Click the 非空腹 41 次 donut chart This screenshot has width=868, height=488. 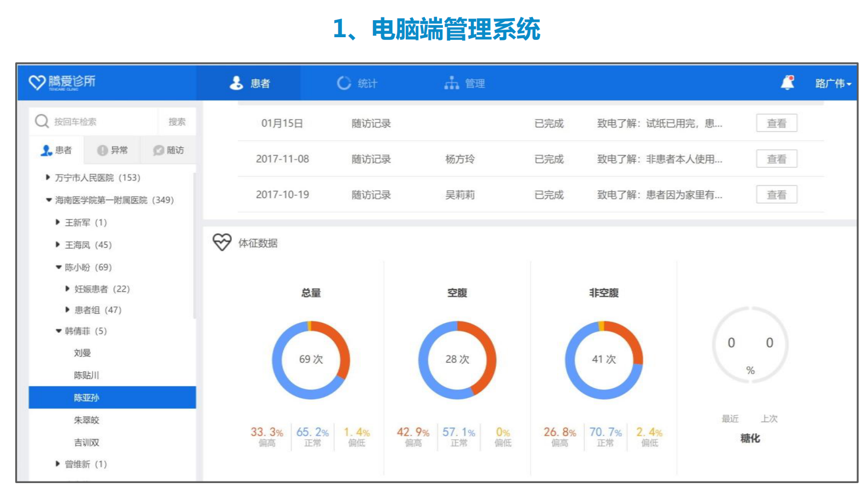click(604, 359)
